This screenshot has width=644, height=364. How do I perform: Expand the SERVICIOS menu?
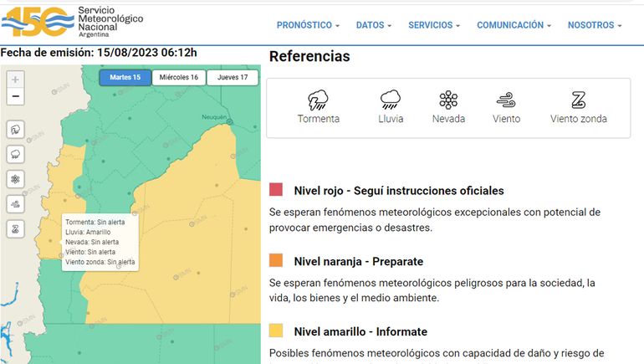(434, 25)
